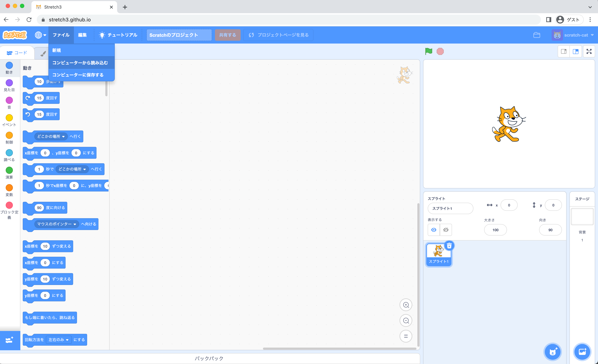Open どこかの場所 dropdown in 秒で block
Viewport: 598px width, 364px height.
[x=72, y=169]
